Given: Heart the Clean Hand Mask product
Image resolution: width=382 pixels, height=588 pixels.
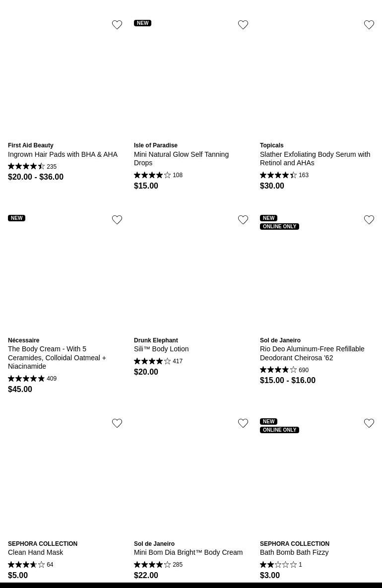Looking at the screenshot, I should tap(117, 423).
